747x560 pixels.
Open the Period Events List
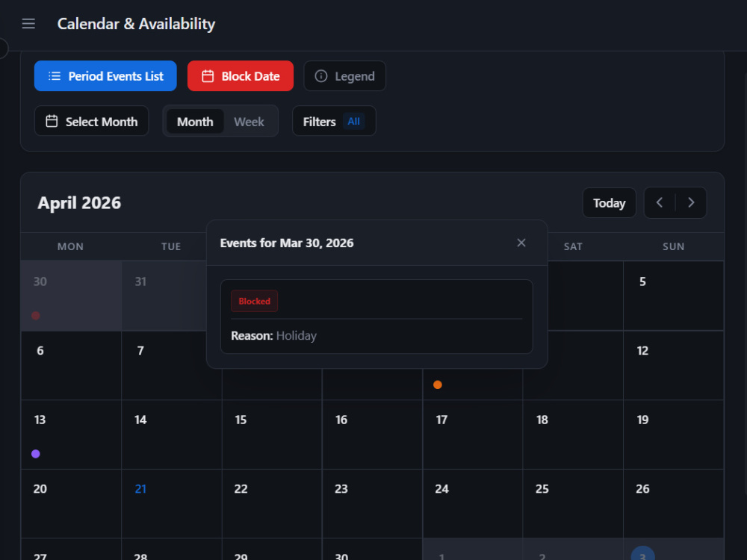[105, 75]
